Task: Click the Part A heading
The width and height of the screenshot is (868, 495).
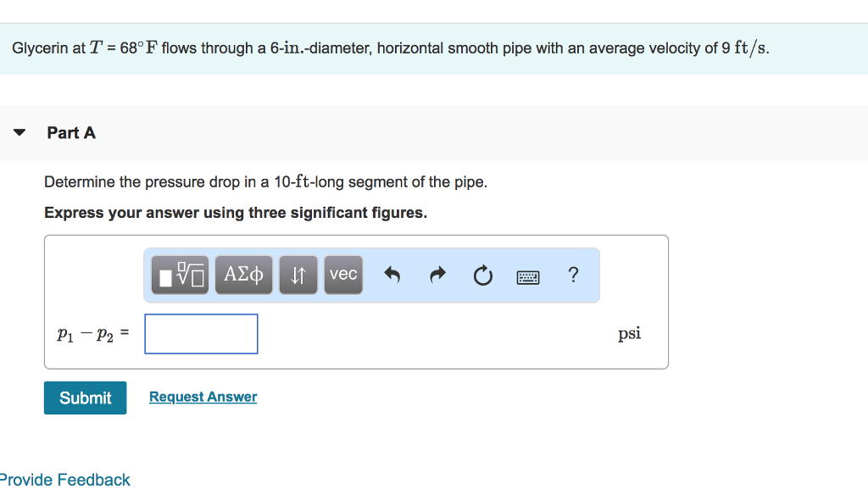Action: tap(71, 132)
